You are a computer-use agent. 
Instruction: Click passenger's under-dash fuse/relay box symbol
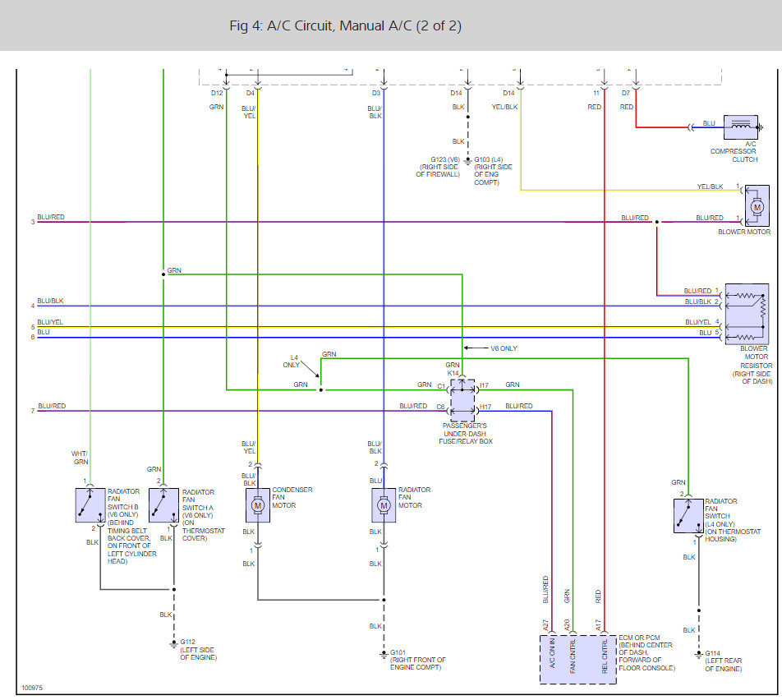(x=462, y=400)
